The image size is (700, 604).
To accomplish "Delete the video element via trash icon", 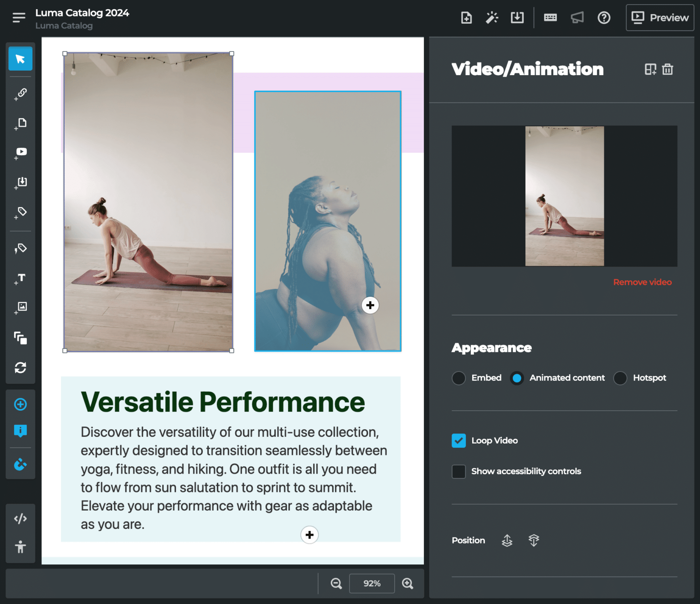I will (667, 69).
